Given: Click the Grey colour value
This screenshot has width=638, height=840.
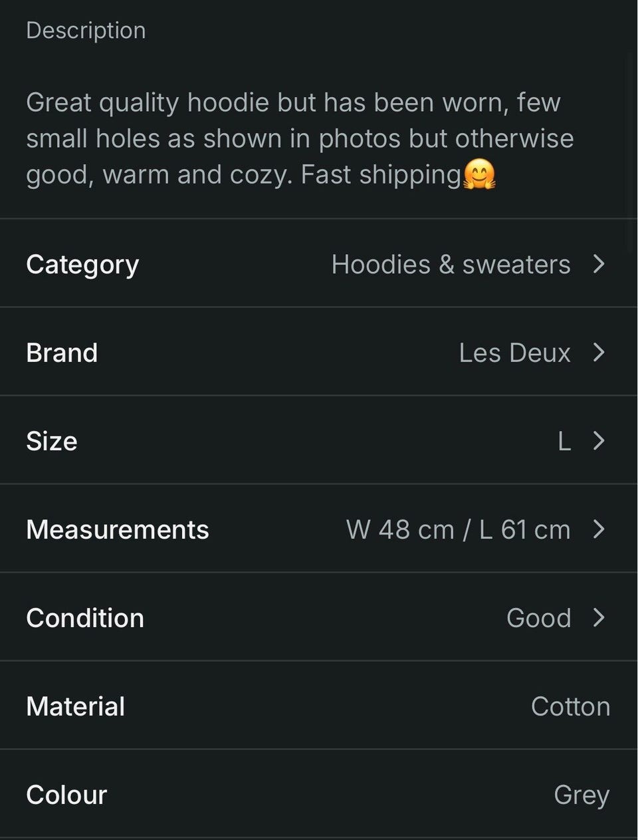Looking at the screenshot, I should pyautogui.click(x=582, y=795).
